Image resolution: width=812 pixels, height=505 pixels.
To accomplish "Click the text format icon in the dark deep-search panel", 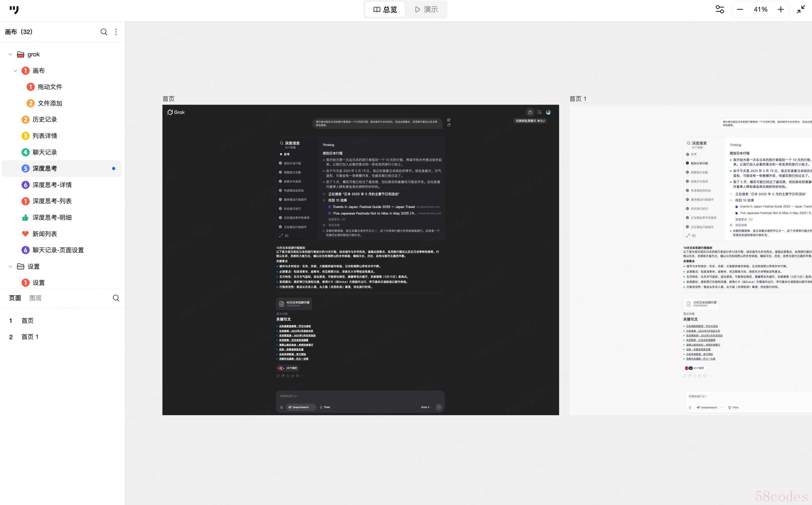I will [287, 235].
